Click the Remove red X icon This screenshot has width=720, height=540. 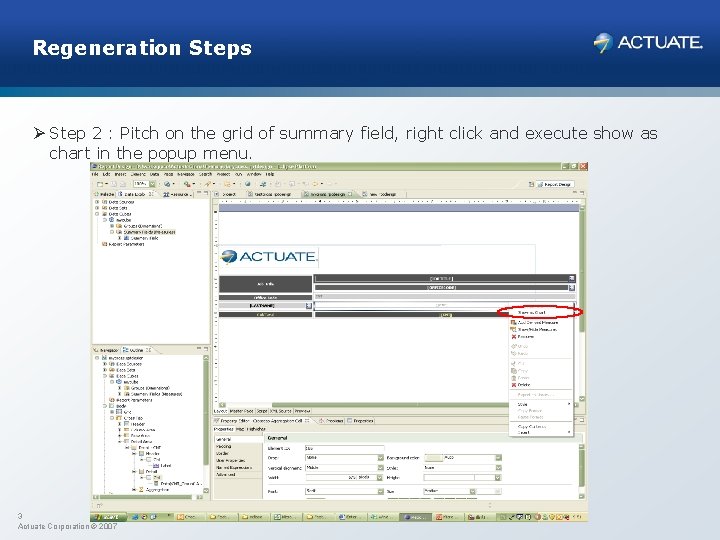(514, 337)
